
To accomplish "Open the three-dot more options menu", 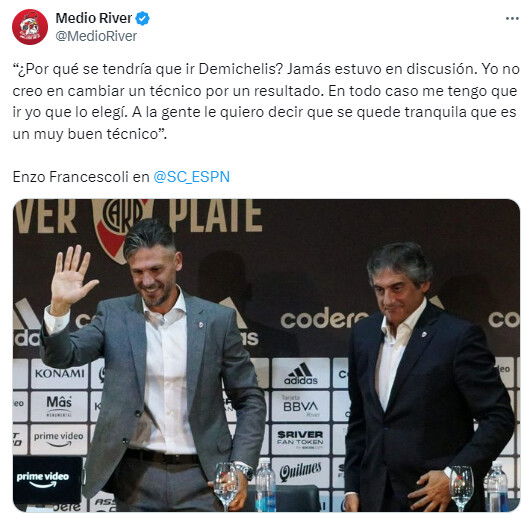I will coord(512,19).
